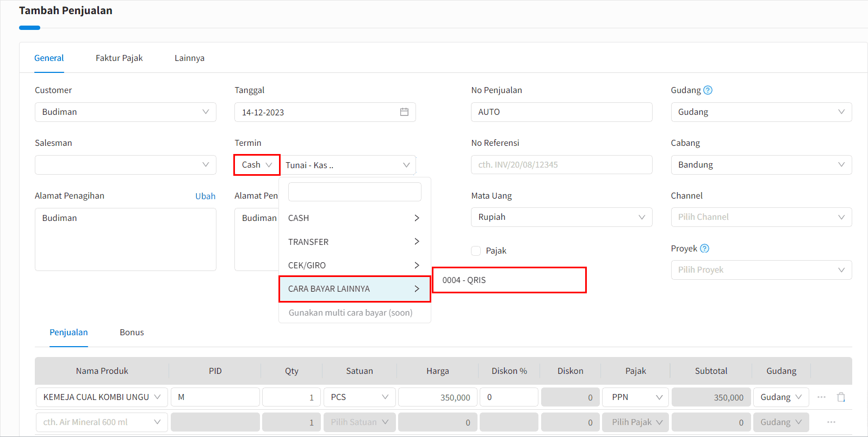Enable the Pajak checkbox
The width and height of the screenshot is (868, 437).
tap(476, 251)
